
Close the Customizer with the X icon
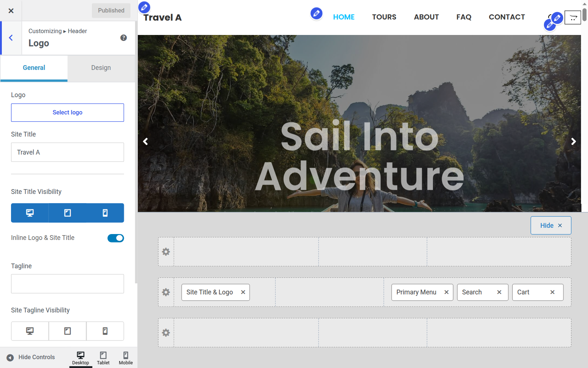pos(11,11)
